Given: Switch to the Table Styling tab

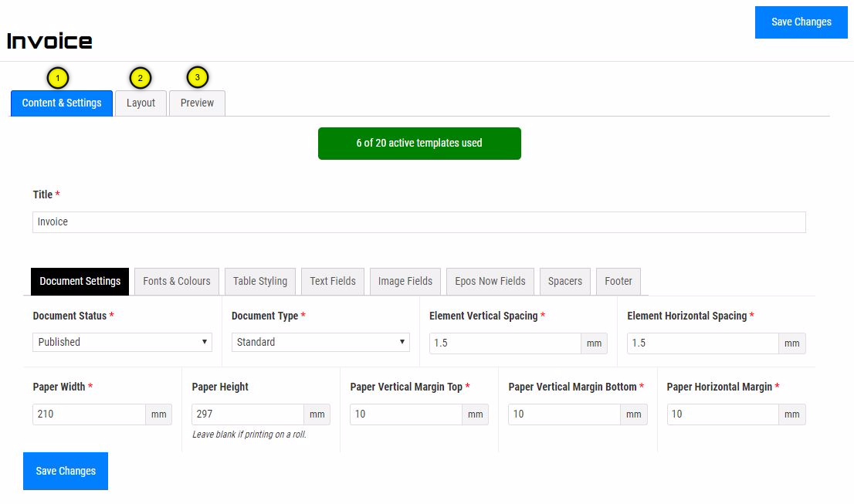Looking at the screenshot, I should (260, 282).
